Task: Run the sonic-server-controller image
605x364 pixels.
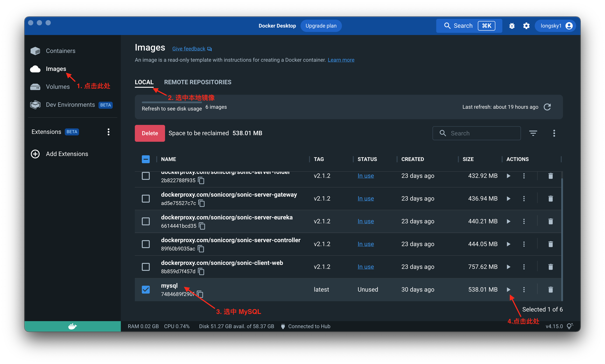Action: [508, 244]
